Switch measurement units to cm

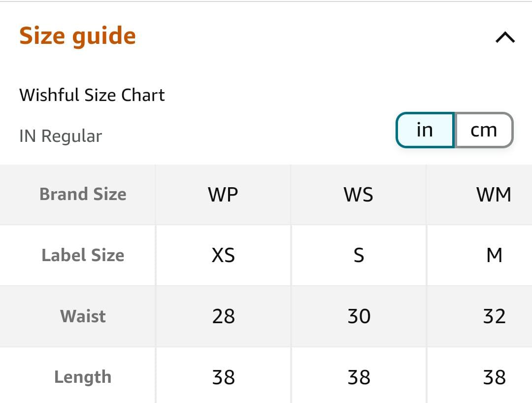(484, 130)
